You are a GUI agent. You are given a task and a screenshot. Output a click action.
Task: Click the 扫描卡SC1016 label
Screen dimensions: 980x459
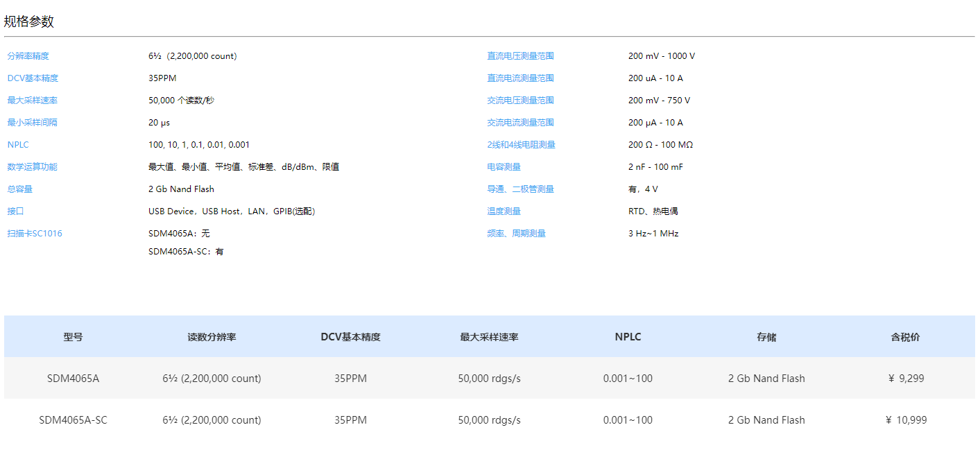point(35,234)
